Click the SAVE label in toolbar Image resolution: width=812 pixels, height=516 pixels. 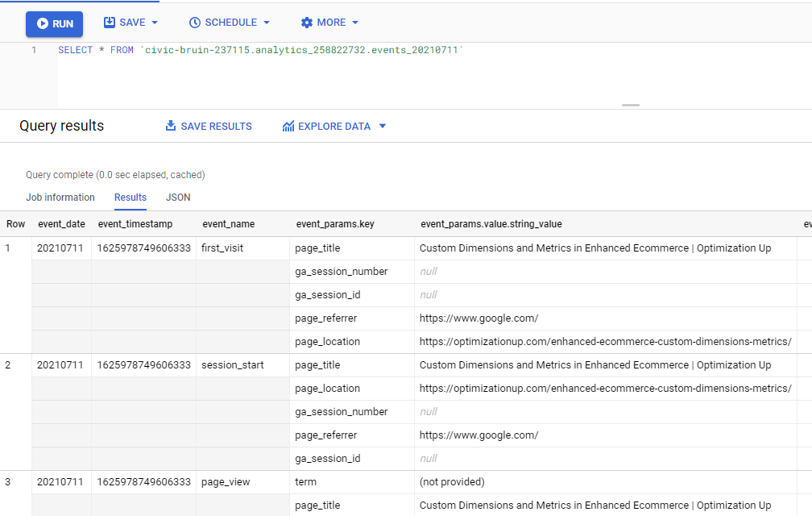[132, 23]
